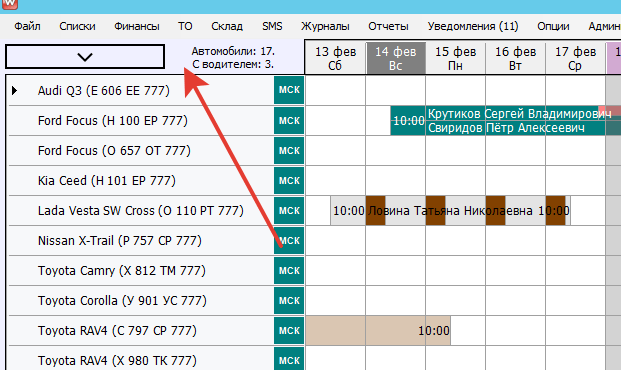The image size is (621, 370).
Task: Click МСК badge on Toyota RAV4 С 797 row
Action: [289, 331]
